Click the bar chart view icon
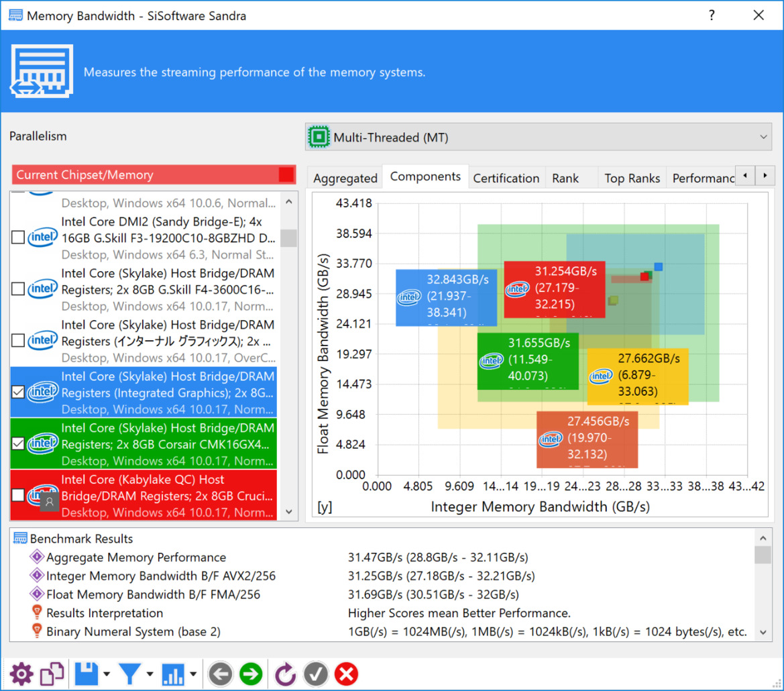Screen dimensions: 784x691 (x=173, y=674)
